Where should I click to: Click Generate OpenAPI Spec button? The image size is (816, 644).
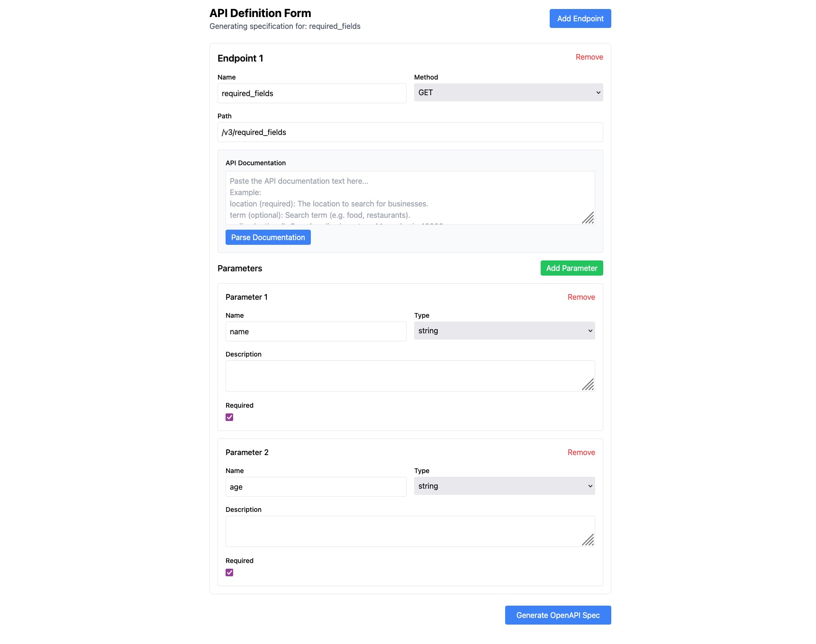click(558, 615)
